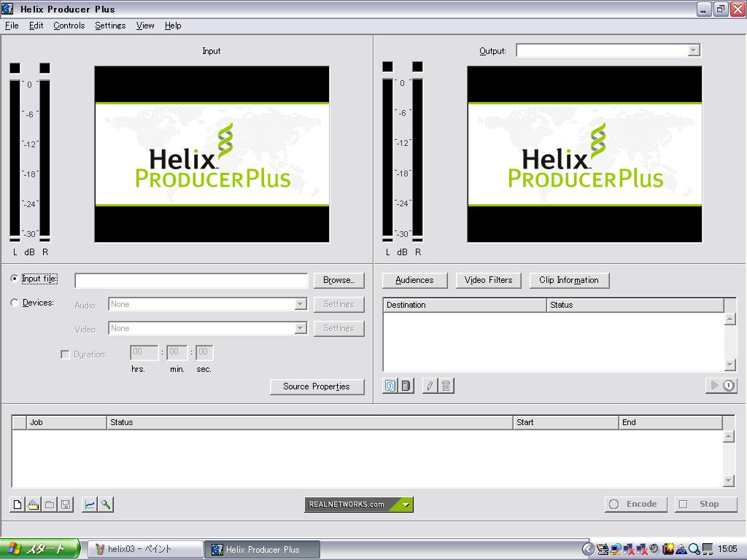Open Source Properties
The image size is (747, 560).
click(317, 386)
